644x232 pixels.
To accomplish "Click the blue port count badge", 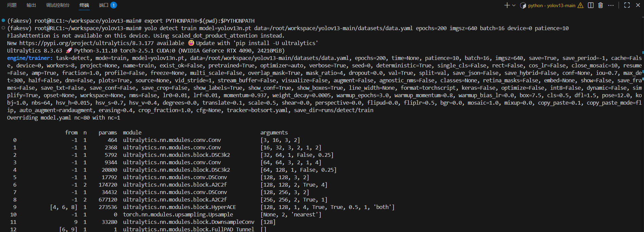I will (114, 5).
